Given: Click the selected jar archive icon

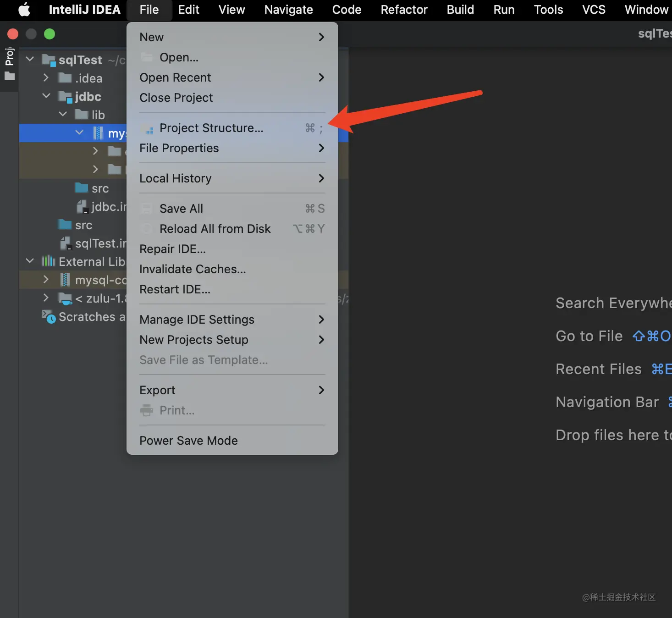Looking at the screenshot, I should coord(98,133).
